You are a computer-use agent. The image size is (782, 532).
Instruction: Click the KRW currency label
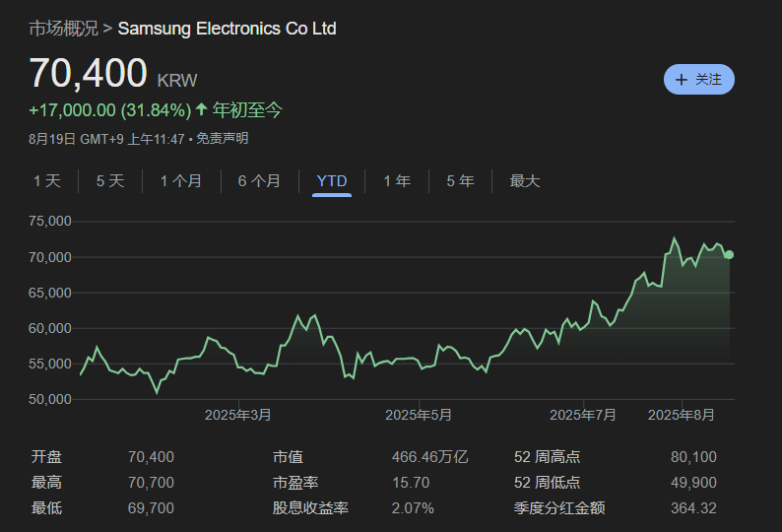point(177,81)
